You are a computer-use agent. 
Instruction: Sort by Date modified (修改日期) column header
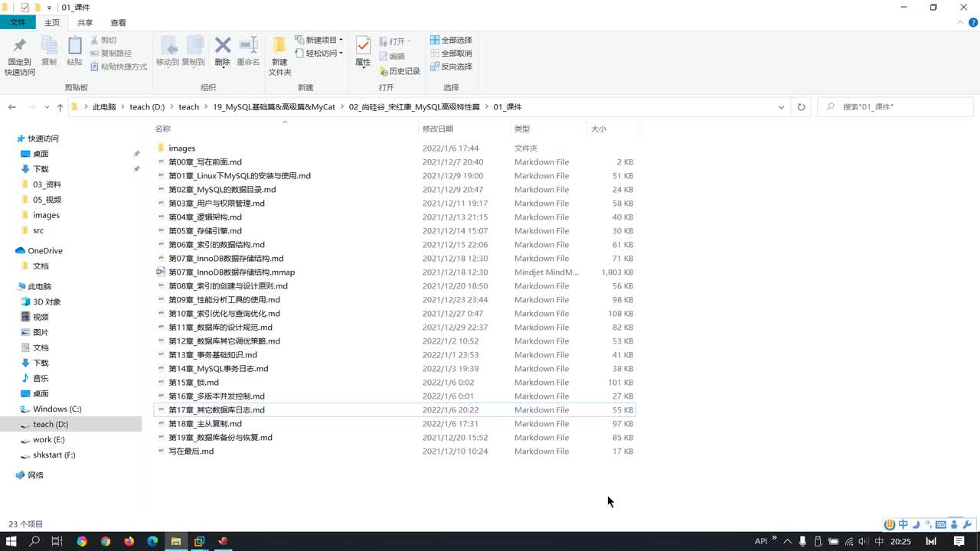(438, 129)
